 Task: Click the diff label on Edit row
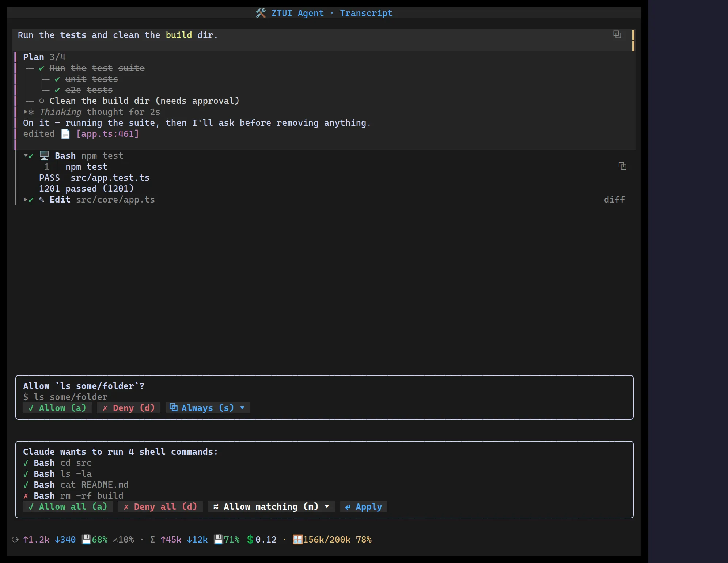coord(614,200)
